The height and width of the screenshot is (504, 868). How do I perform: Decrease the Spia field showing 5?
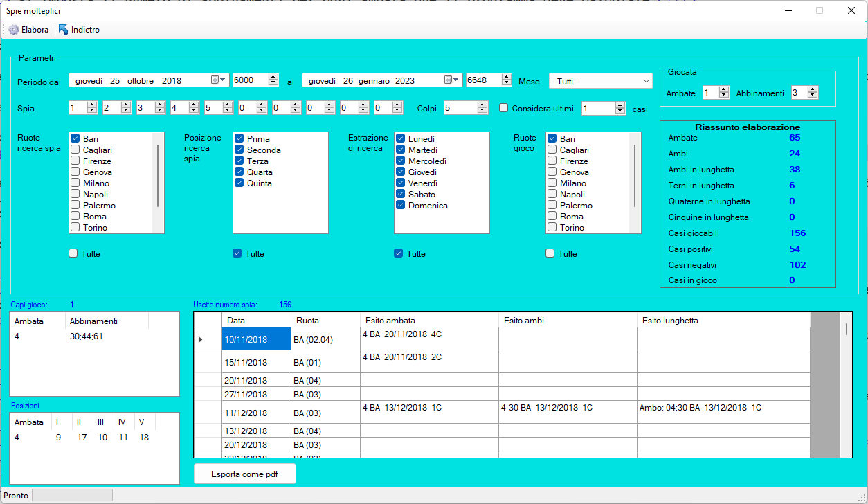tap(227, 111)
